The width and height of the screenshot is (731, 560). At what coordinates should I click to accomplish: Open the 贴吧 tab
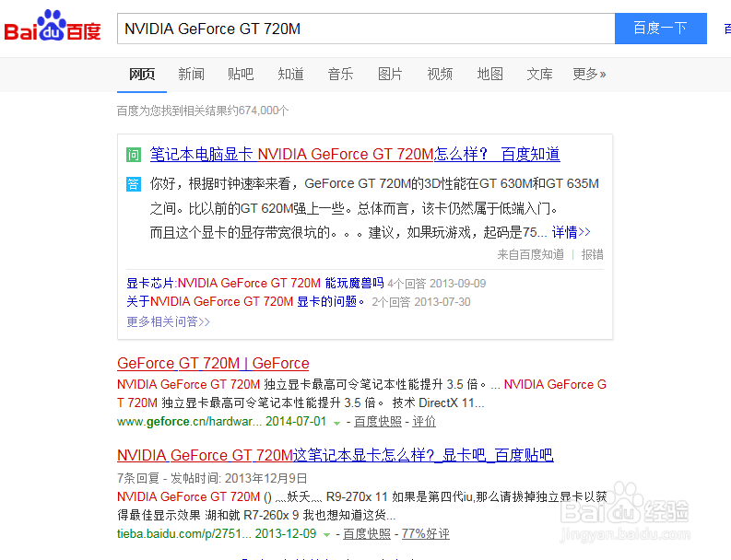tap(241, 74)
